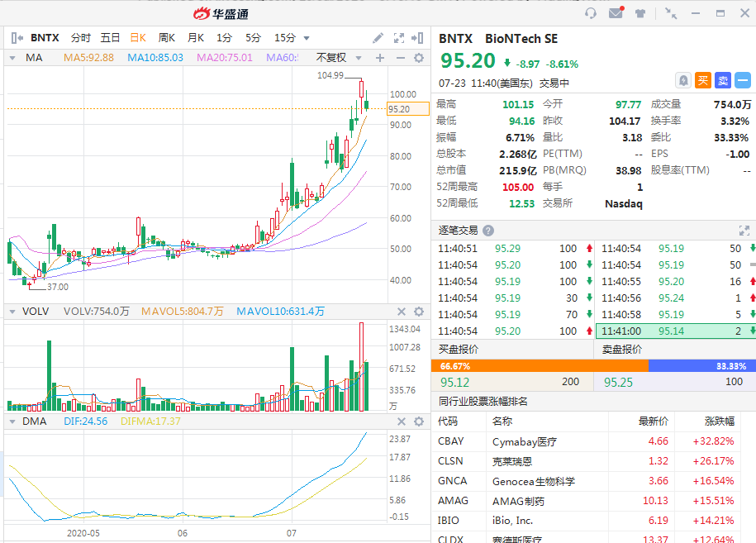Image resolution: width=756 pixels, height=543 pixels.
Task: Expand the 逐笔交易 tick trades panel
Action: [744, 231]
